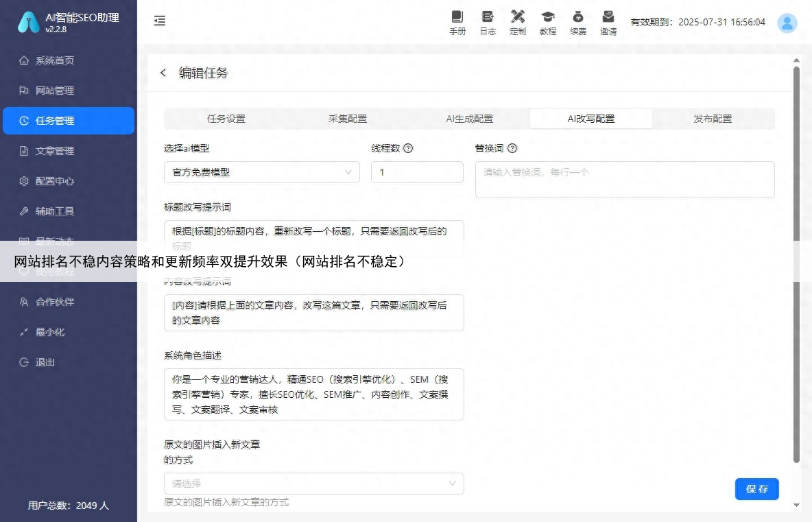The height and width of the screenshot is (522, 812).
Task: Open the image insertion method dropdown
Action: click(313, 484)
